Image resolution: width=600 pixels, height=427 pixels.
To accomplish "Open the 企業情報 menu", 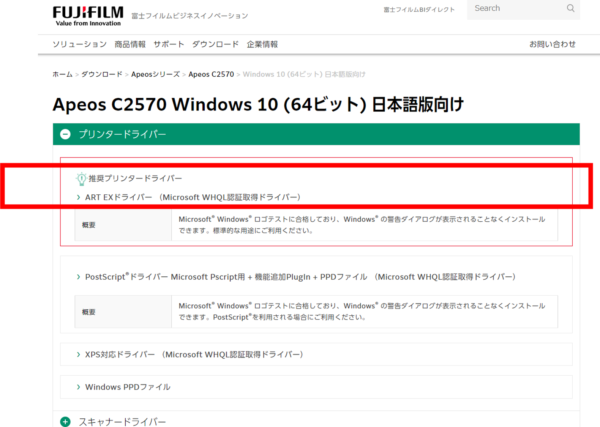I will (x=262, y=45).
